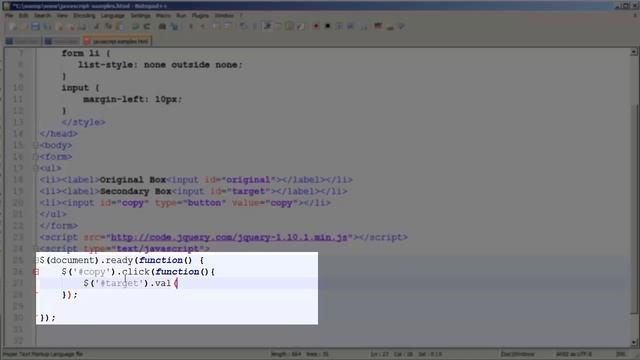Click the UTF-8 encoding status bar entry
640x360 pixels.
pos(574,354)
